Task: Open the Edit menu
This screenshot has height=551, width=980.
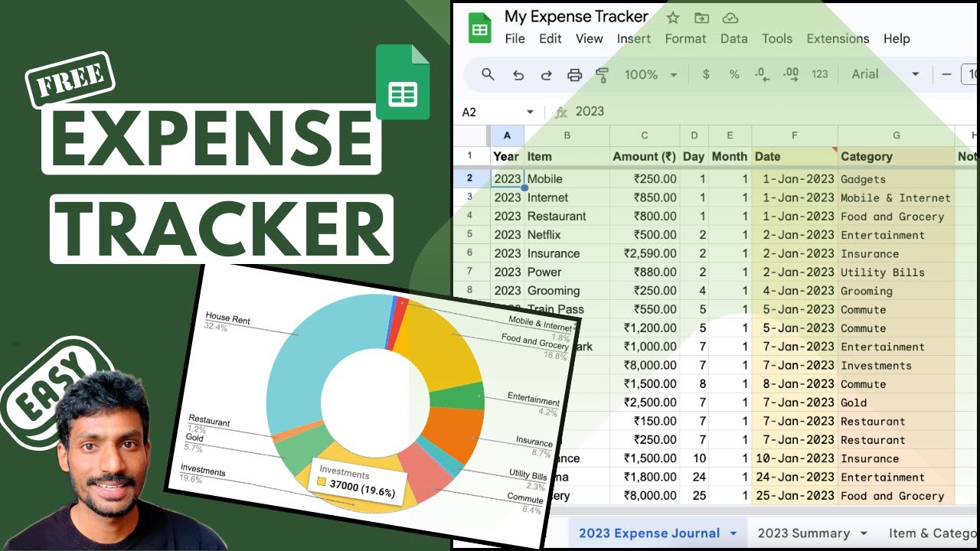Action: pos(550,38)
